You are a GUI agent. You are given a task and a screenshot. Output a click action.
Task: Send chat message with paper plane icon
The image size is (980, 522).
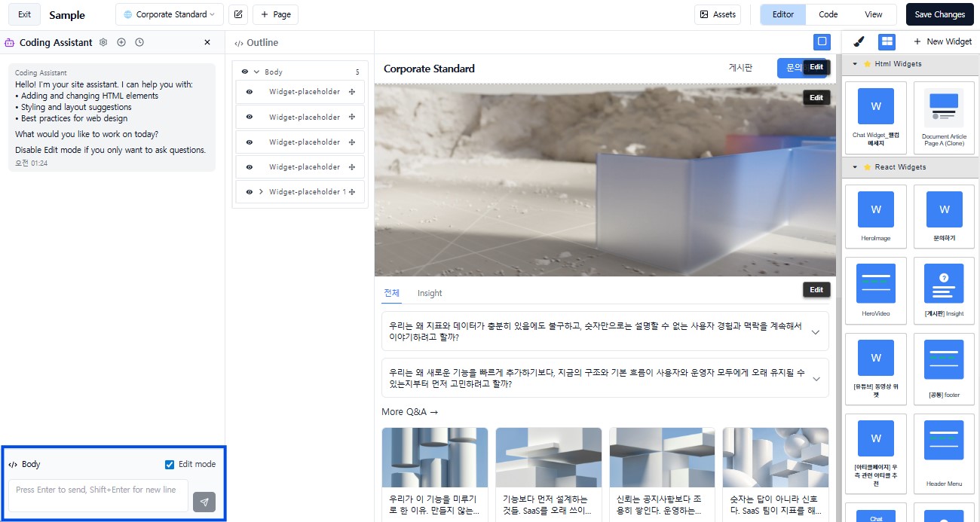pyautogui.click(x=204, y=502)
